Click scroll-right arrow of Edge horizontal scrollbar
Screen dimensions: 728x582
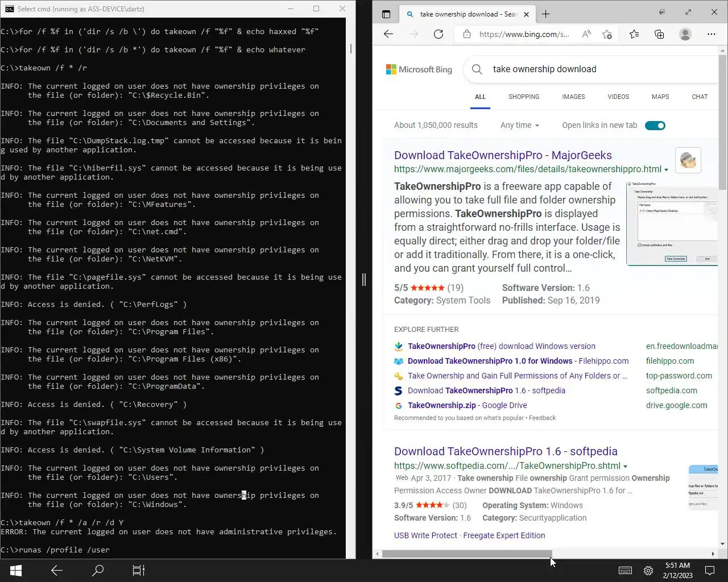(713, 554)
